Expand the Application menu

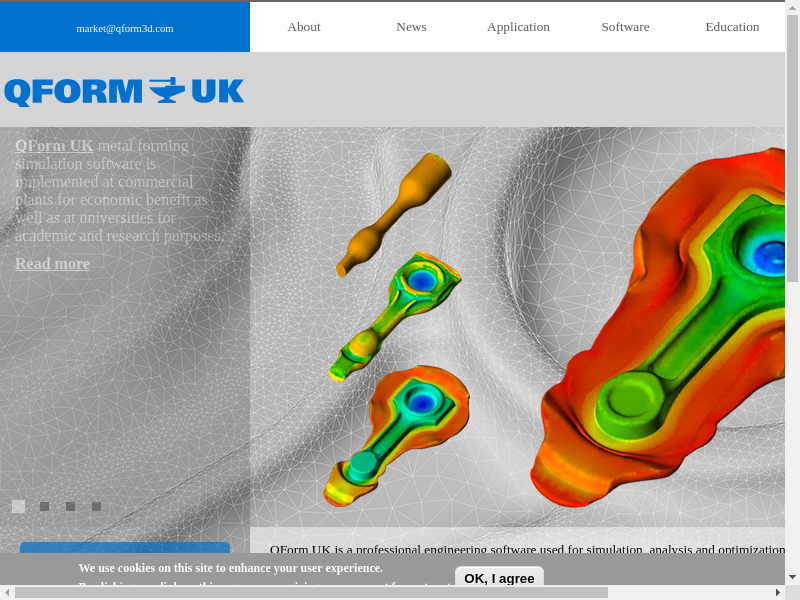point(518,27)
